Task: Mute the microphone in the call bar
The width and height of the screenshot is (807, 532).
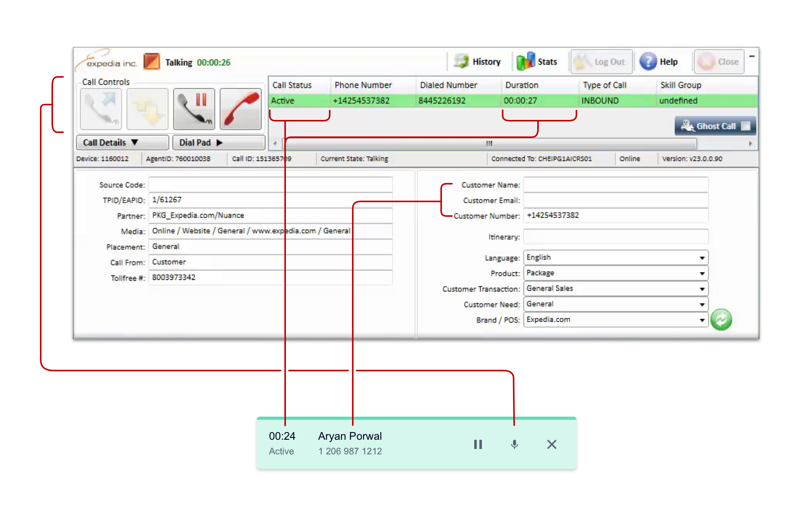Action: tap(515, 444)
